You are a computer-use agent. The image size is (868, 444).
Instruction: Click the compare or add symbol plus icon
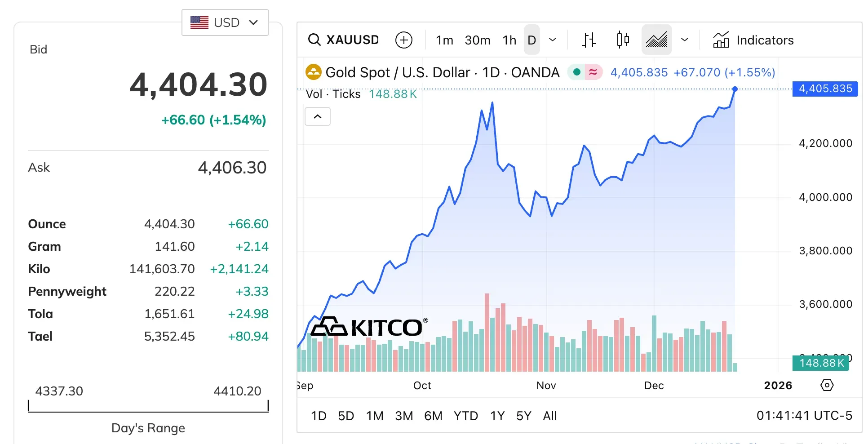[403, 40]
